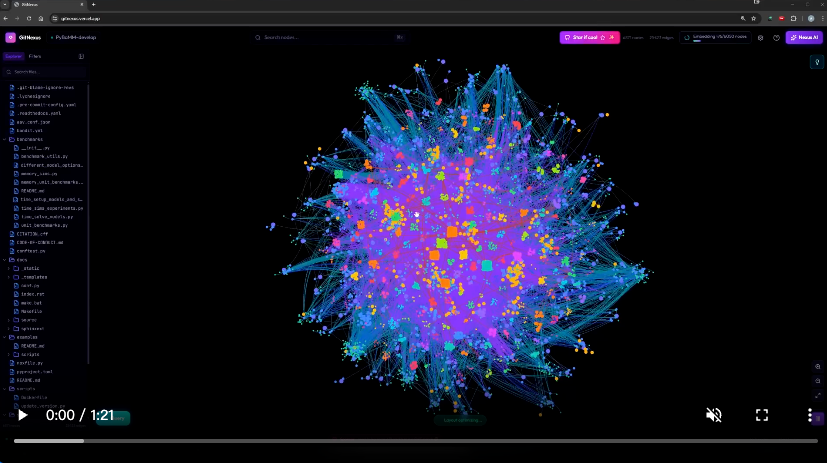The image size is (827, 463).
Task: Open video more options menu
Action: click(810, 415)
